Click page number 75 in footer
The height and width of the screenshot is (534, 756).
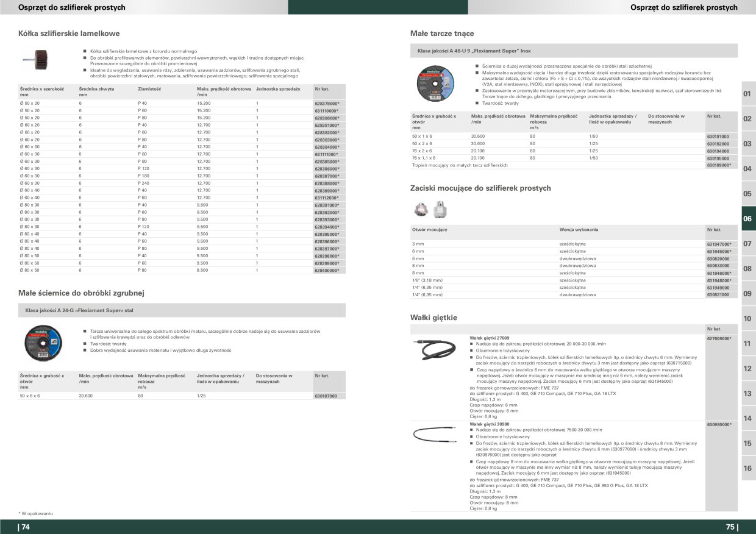732,527
